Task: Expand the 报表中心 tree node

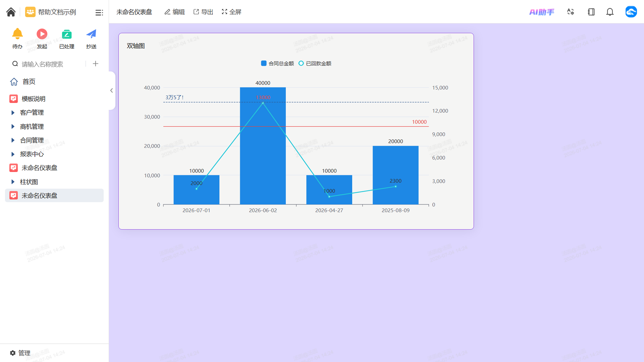Action: [x=13, y=154]
